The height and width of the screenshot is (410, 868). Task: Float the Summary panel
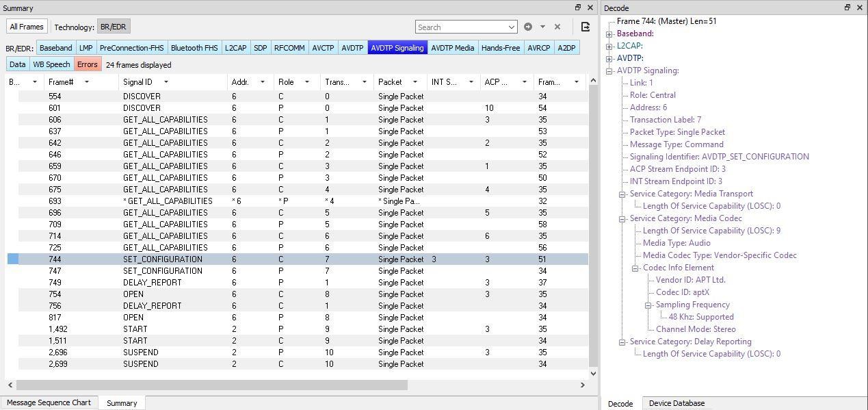coord(578,8)
